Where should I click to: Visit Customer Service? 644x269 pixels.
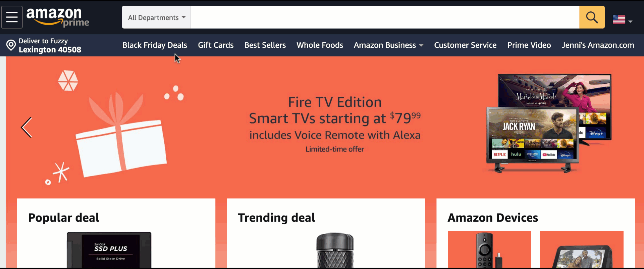point(465,45)
